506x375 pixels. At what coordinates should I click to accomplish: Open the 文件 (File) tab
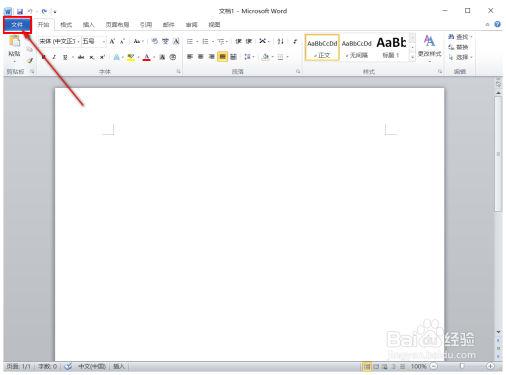(17, 25)
